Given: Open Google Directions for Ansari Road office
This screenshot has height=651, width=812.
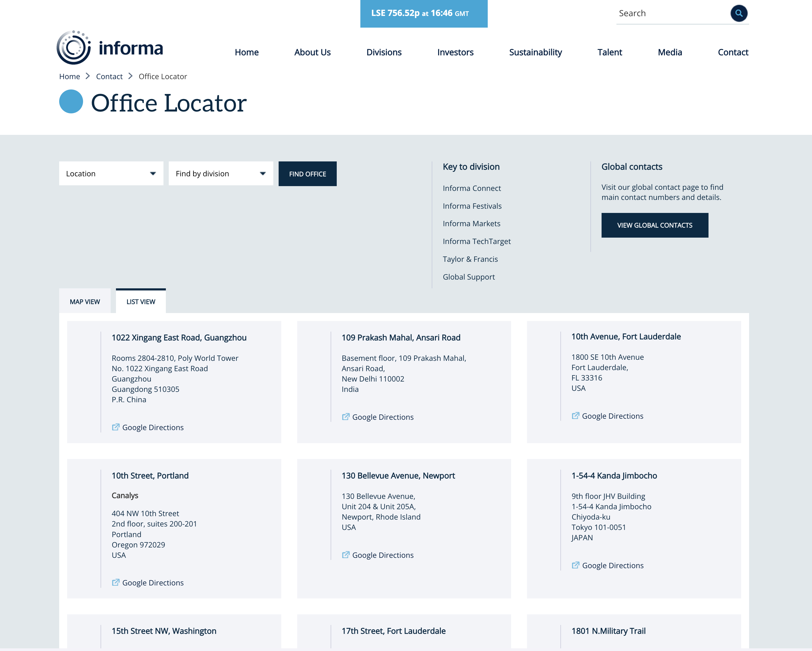Looking at the screenshot, I should [x=383, y=417].
